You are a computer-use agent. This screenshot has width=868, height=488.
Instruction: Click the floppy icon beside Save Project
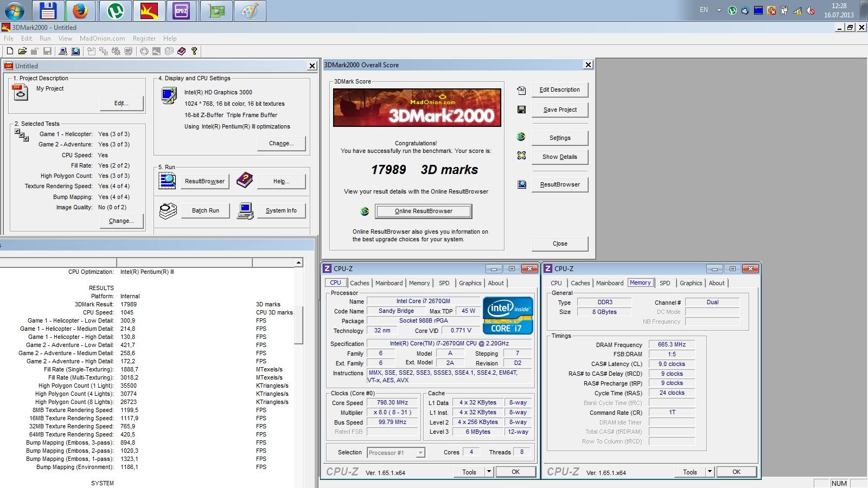521,110
